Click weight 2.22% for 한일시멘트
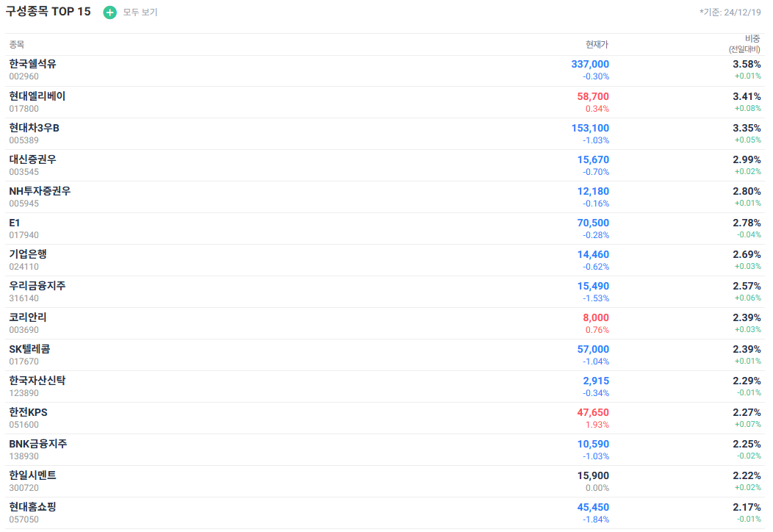The width and height of the screenshot is (773, 532). 747,475
